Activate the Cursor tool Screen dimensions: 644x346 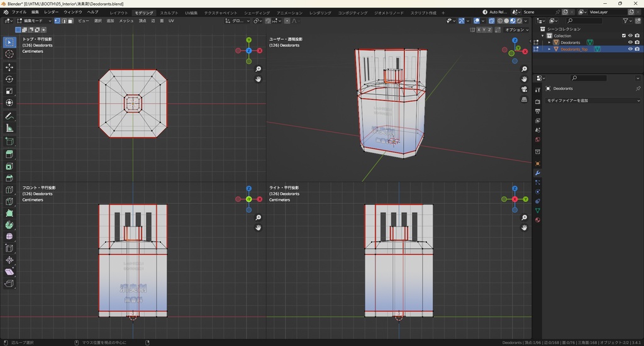[9, 54]
